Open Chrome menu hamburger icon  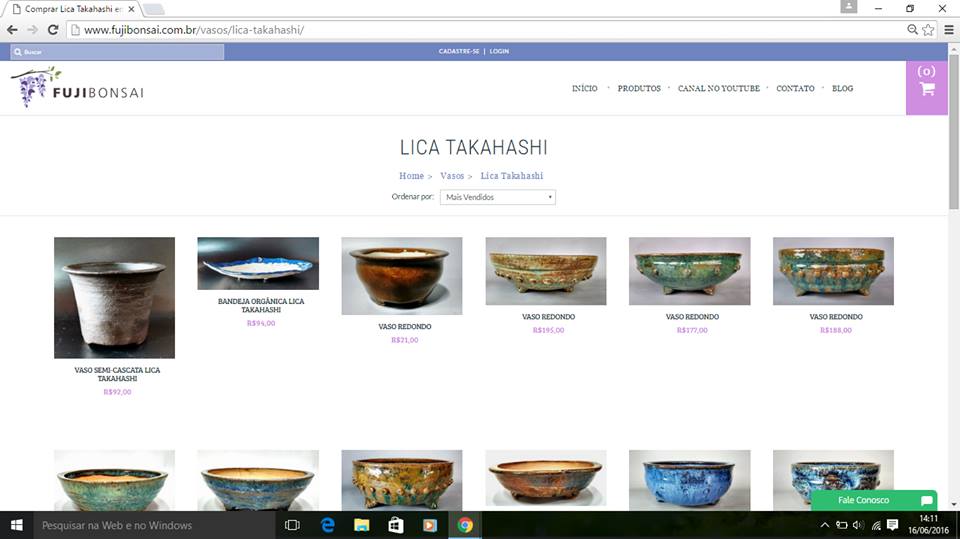click(x=947, y=30)
